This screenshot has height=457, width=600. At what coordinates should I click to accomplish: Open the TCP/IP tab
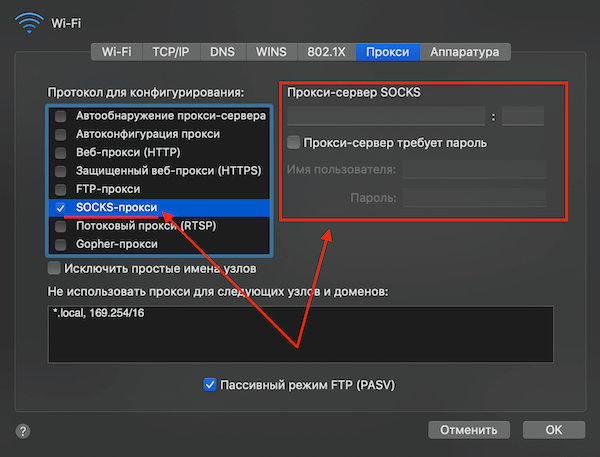(x=172, y=51)
